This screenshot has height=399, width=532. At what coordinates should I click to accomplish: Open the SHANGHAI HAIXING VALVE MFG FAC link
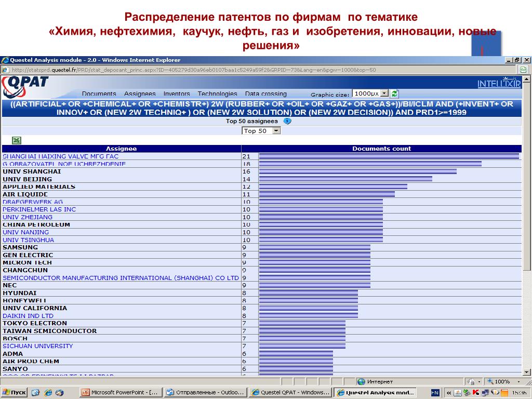coord(61,156)
